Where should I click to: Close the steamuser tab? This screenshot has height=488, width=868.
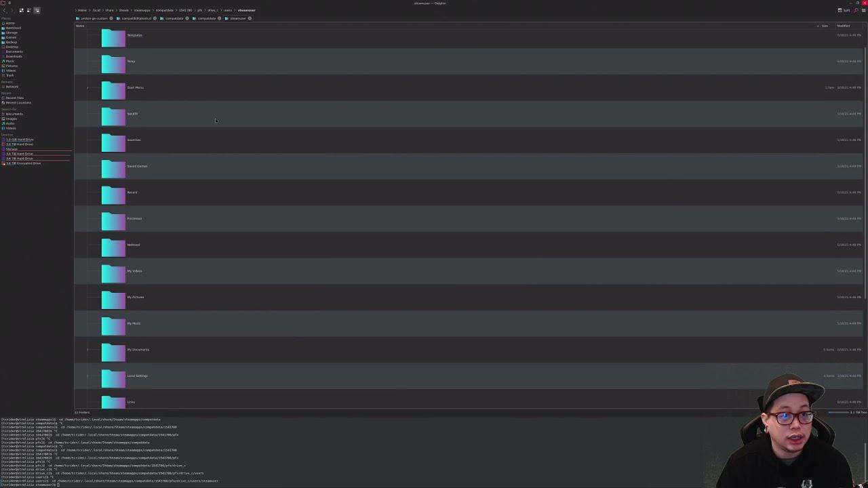coord(250,18)
